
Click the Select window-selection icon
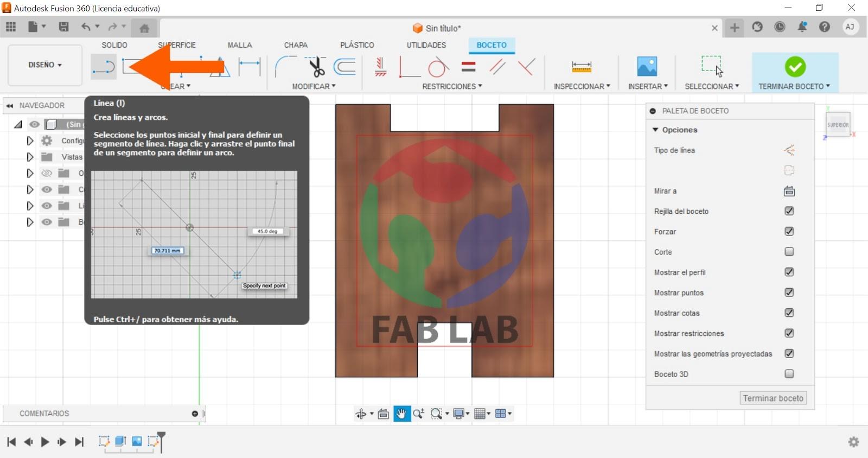point(712,66)
